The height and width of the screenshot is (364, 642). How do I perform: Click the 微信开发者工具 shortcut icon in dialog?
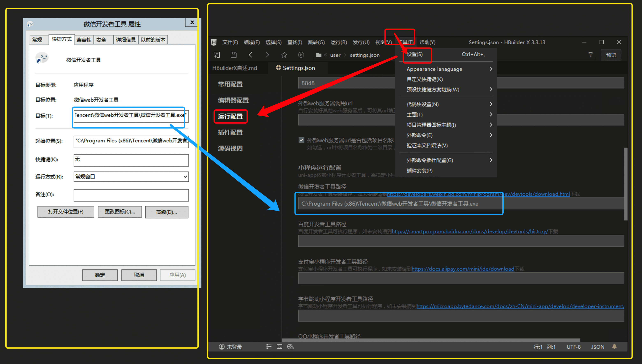[x=42, y=58]
